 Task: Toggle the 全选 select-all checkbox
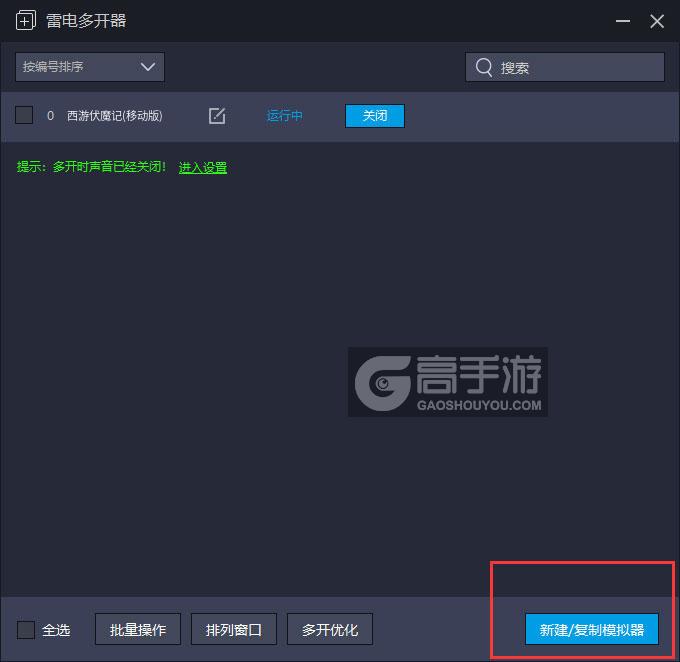coord(26,629)
